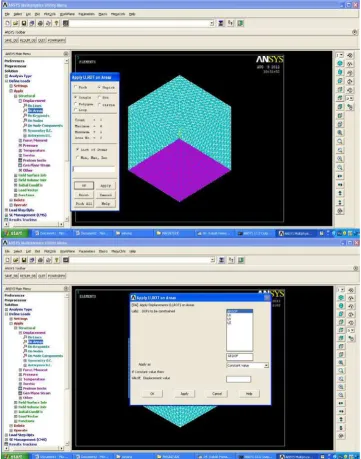The width and height of the screenshot is (361, 459).
Task: Click Reset in the picking dialog
Action: pos(84,195)
